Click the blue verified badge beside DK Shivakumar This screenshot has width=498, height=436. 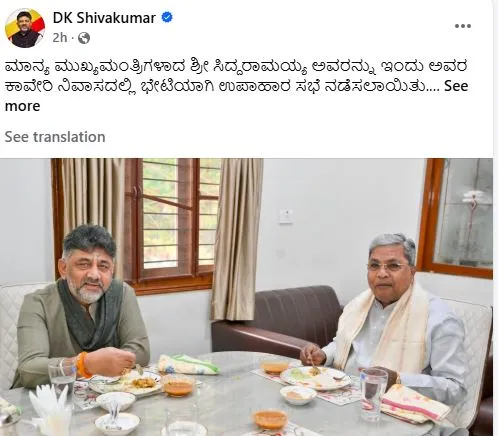coord(167,17)
